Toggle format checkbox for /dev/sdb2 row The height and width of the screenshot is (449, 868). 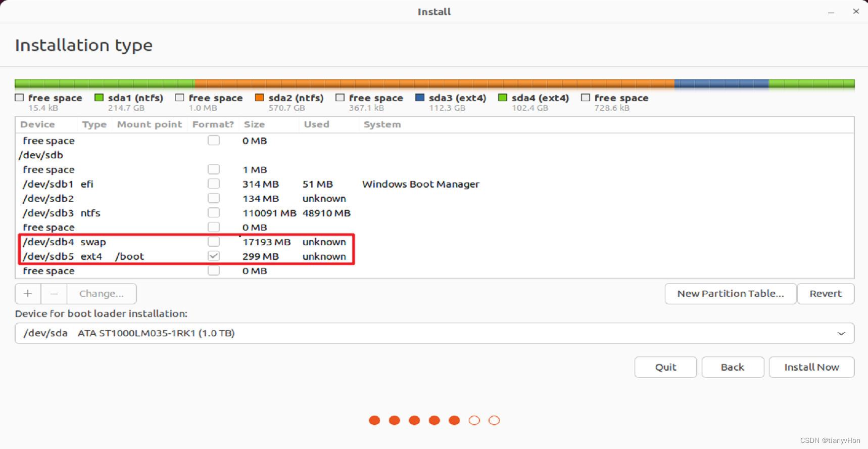tap(214, 198)
